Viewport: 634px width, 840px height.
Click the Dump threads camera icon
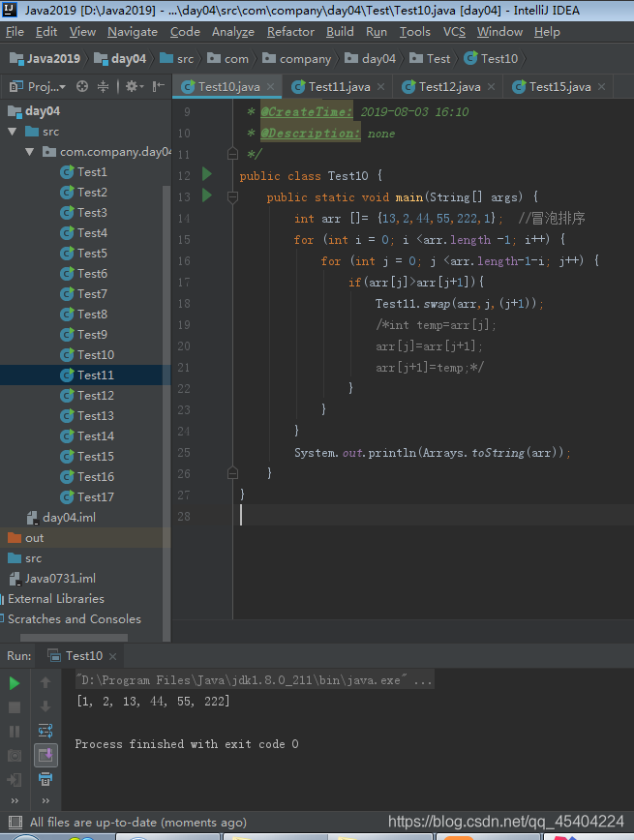click(15, 756)
